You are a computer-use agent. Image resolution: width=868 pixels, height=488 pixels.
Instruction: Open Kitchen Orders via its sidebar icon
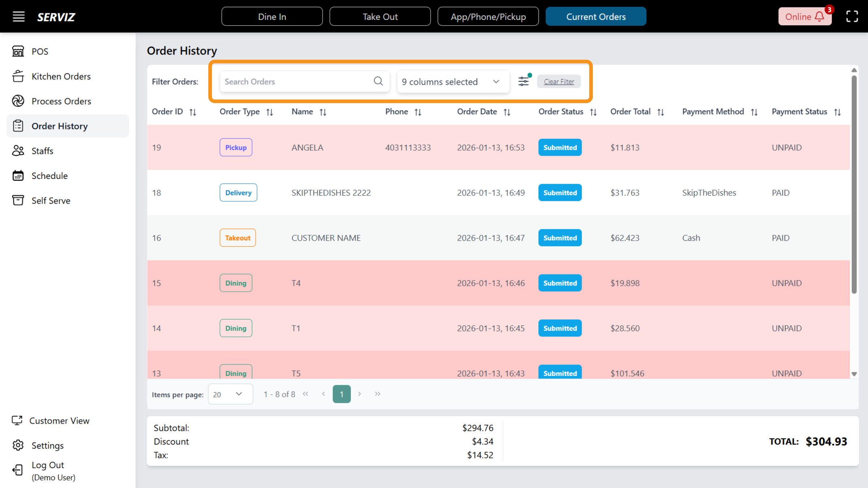pyautogui.click(x=18, y=76)
